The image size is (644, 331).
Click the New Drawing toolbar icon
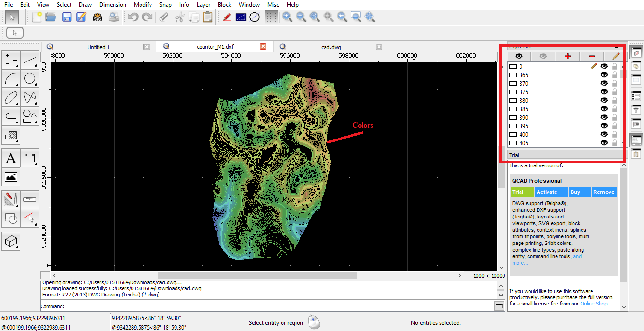click(x=37, y=17)
